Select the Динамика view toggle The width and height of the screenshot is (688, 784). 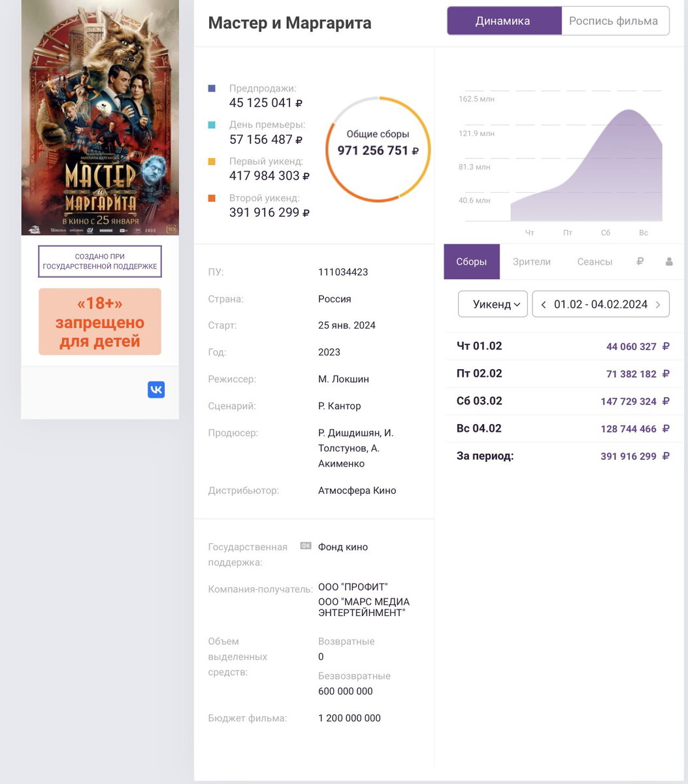click(x=504, y=21)
